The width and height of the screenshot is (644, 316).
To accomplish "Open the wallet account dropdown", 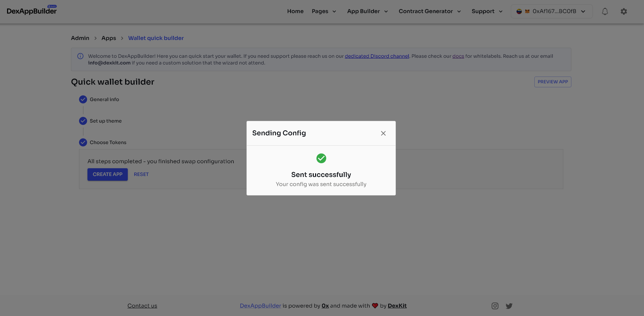I will (x=551, y=11).
